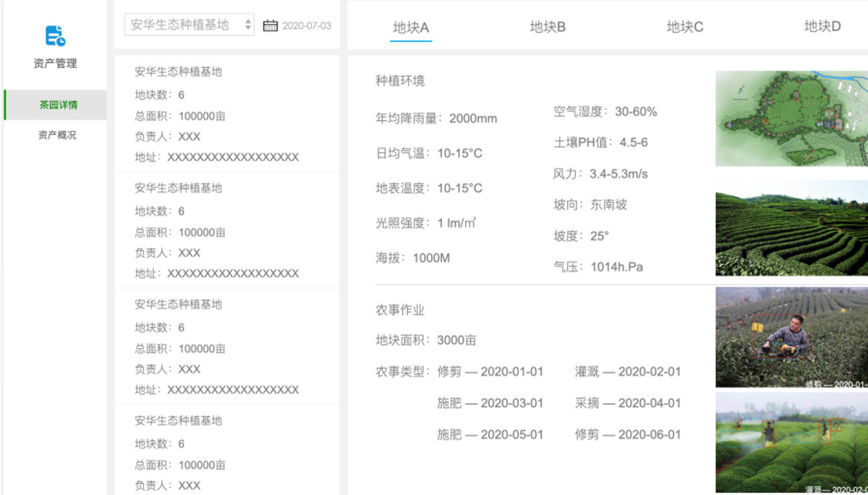868x495 pixels.
Task: Click the 修剪 — 2020-01-01 farming record
Action: point(490,372)
